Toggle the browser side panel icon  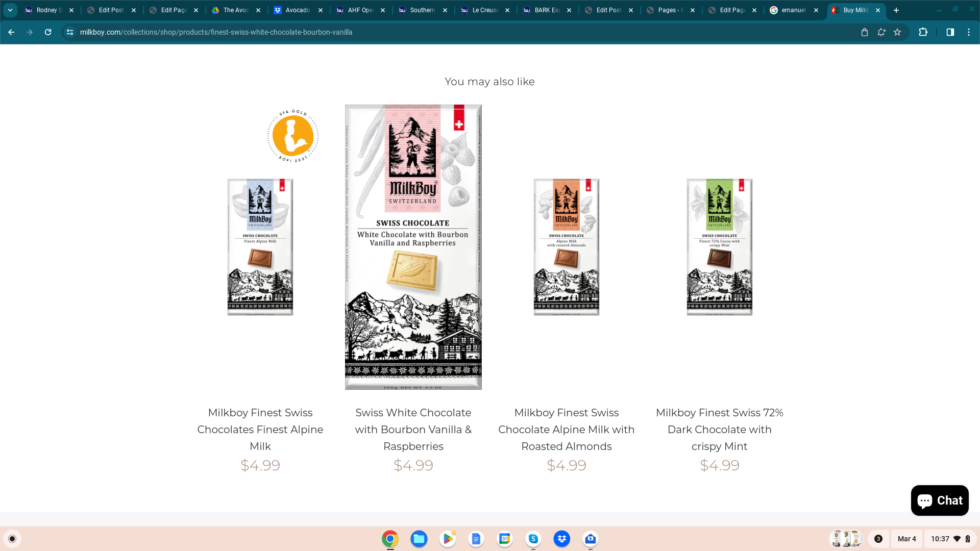950,32
